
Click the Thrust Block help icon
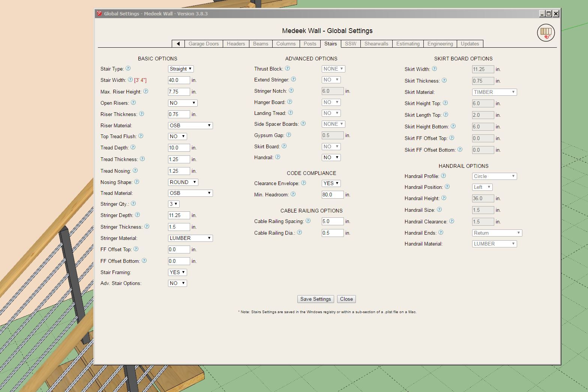[x=287, y=68]
